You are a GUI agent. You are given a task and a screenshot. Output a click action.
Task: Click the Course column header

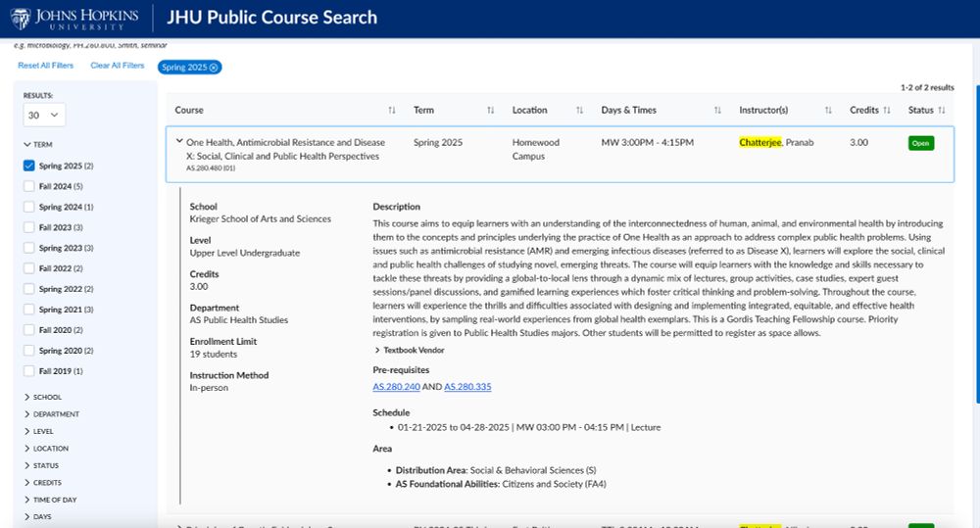tap(189, 110)
